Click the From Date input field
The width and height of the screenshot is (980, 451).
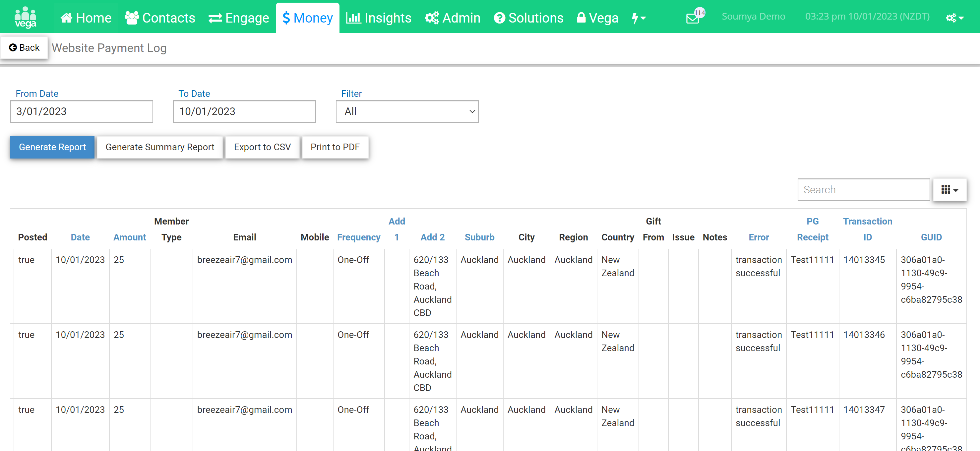[82, 111]
